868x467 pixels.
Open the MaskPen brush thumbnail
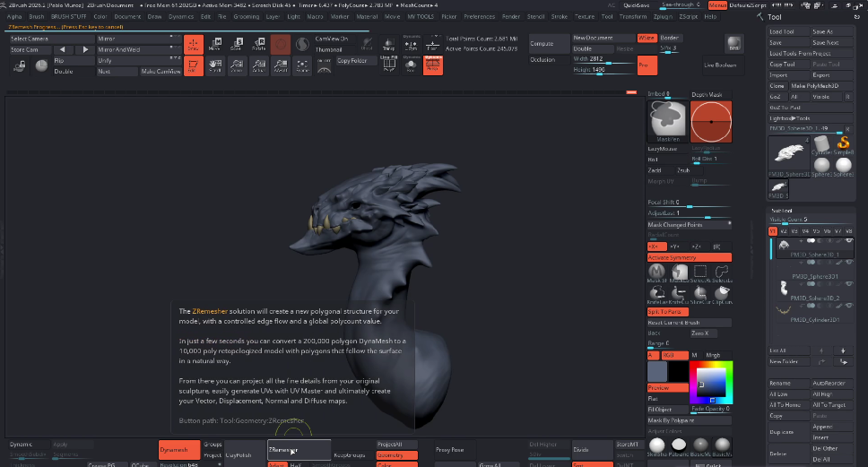pyautogui.click(x=668, y=122)
